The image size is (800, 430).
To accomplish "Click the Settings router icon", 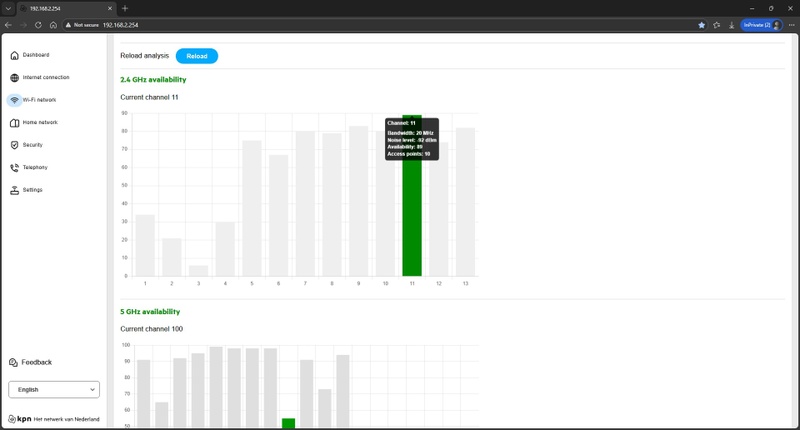I will [x=14, y=190].
